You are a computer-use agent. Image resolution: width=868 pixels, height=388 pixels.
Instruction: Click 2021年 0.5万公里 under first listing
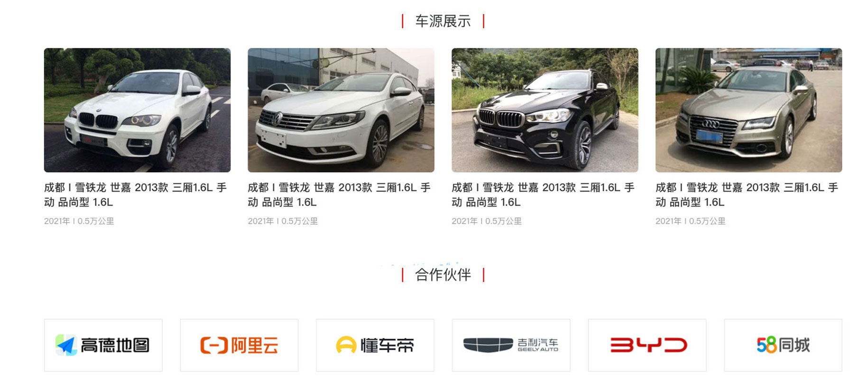point(79,221)
